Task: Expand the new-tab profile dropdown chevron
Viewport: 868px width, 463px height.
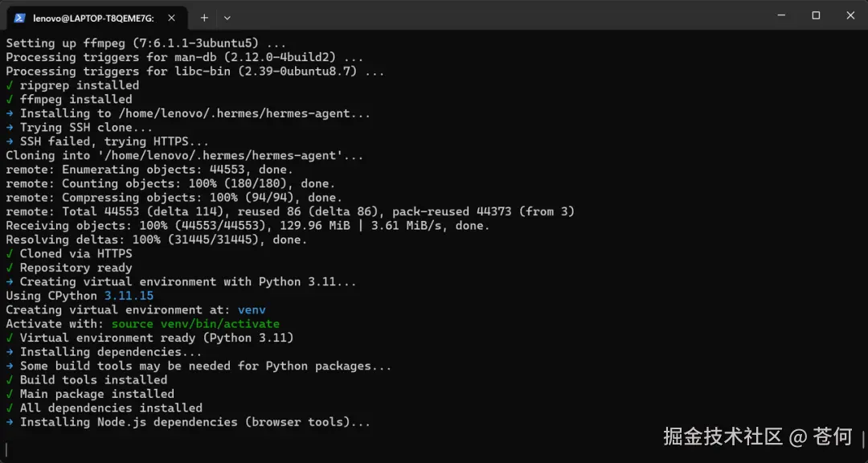Action: 227,17
